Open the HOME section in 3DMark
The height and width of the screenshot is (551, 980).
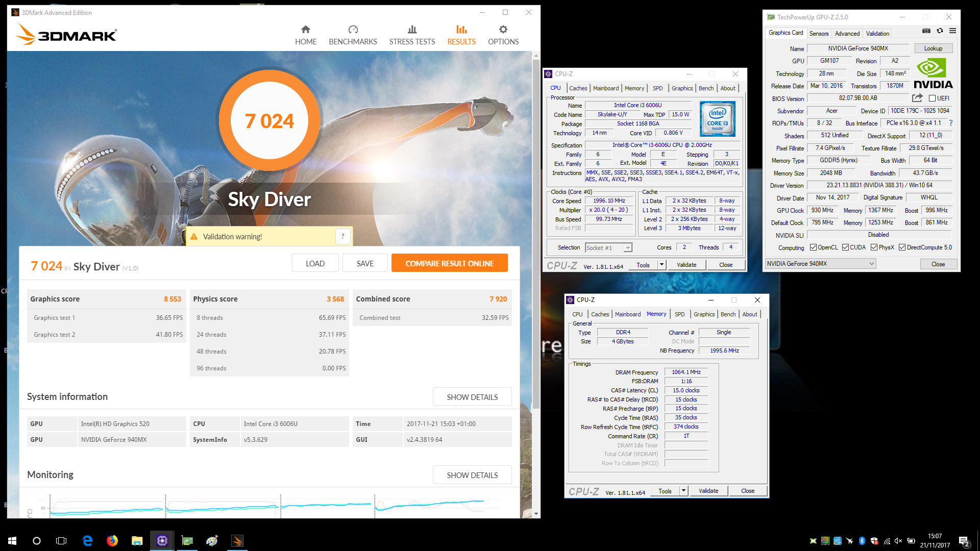(x=305, y=35)
